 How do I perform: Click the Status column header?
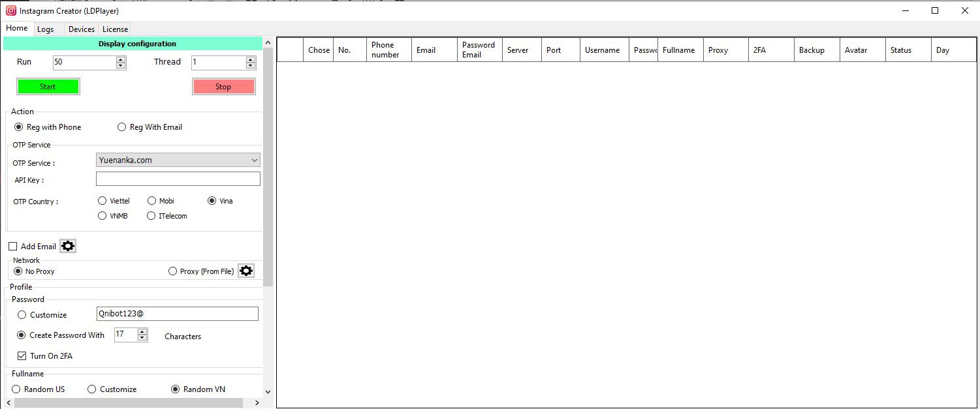(908, 50)
